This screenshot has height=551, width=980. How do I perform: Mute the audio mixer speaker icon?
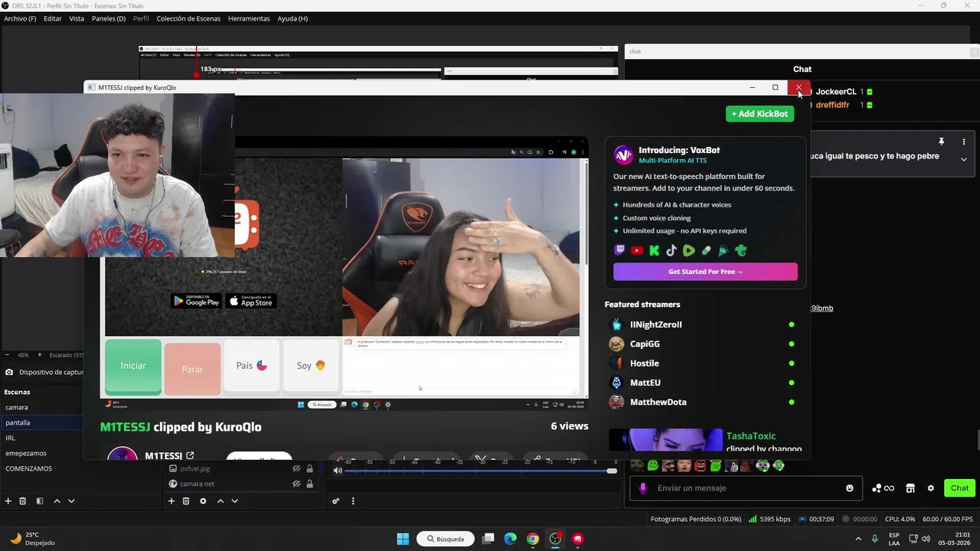point(338,471)
